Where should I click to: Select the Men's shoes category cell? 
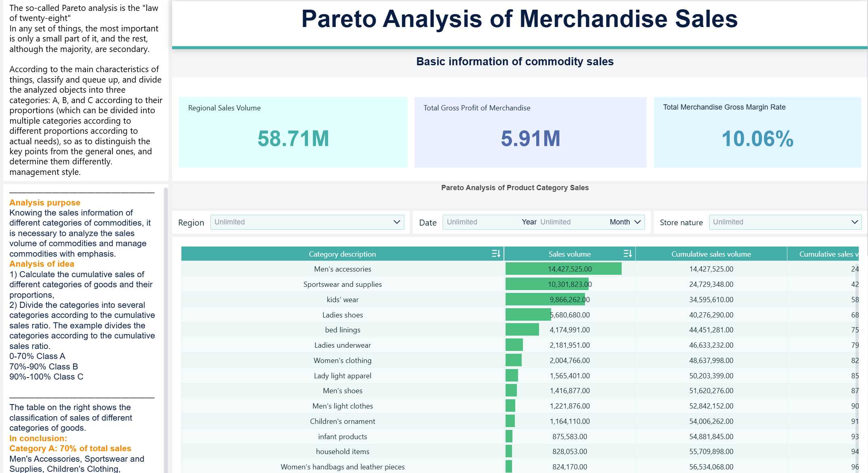(x=342, y=390)
